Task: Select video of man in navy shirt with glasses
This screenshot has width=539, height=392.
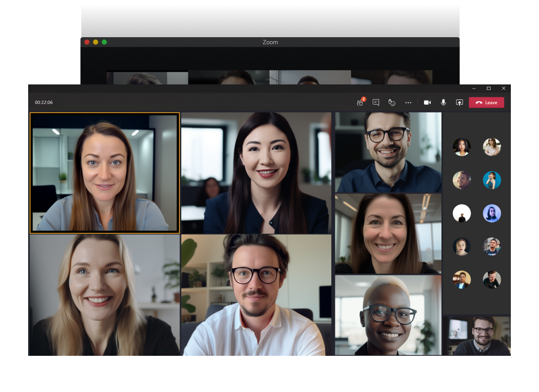Action: click(x=388, y=152)
